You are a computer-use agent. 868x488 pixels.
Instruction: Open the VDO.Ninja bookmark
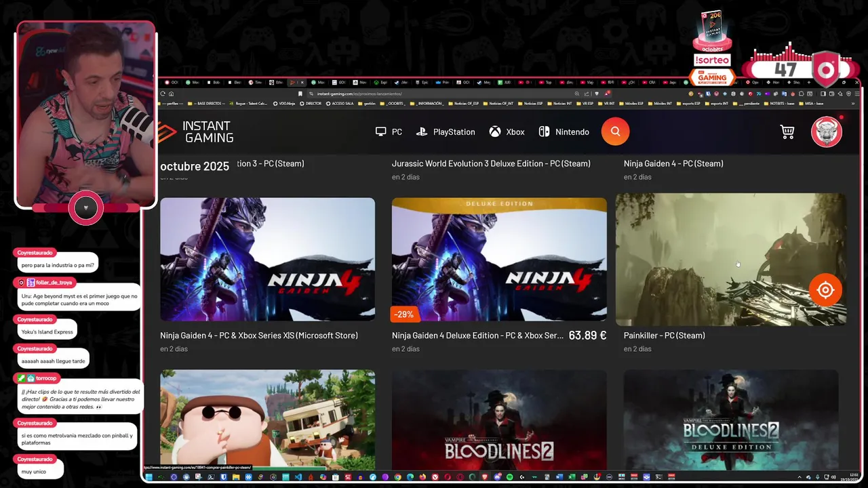pos(284,103)
